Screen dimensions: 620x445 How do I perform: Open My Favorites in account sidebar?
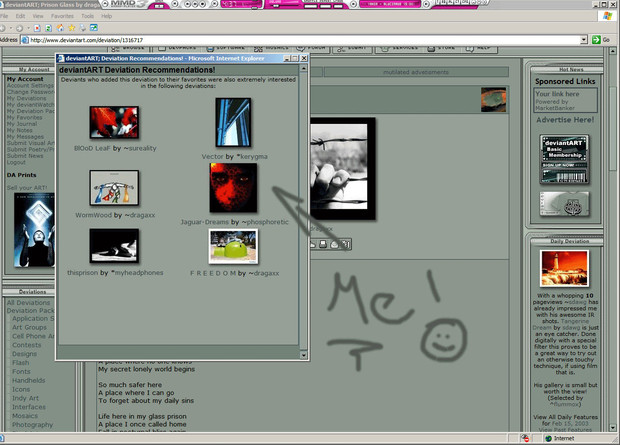[x=25, y=117]
